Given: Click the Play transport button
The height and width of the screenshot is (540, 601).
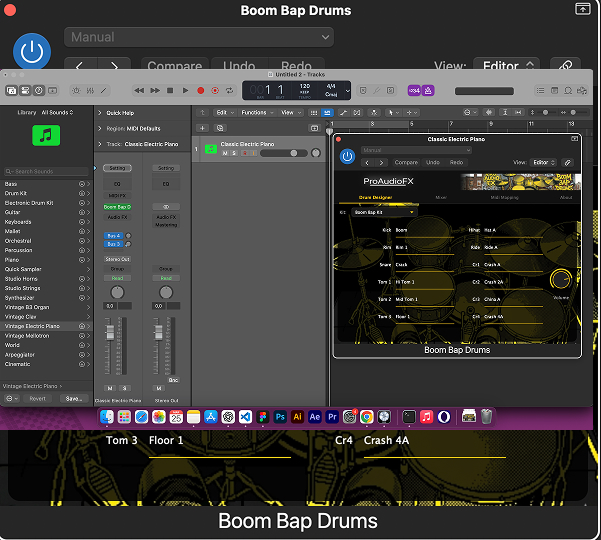Looking at the screenshot, I should (185, 90).
